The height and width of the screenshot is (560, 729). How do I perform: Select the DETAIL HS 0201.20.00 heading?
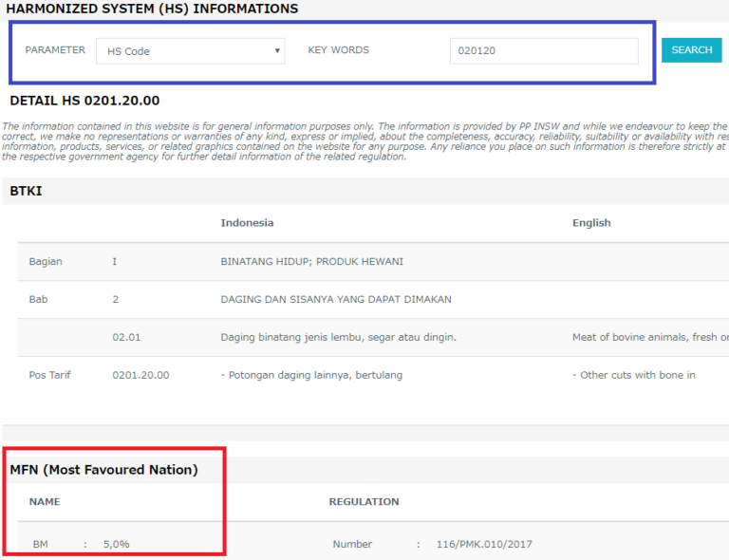(84, 101)
